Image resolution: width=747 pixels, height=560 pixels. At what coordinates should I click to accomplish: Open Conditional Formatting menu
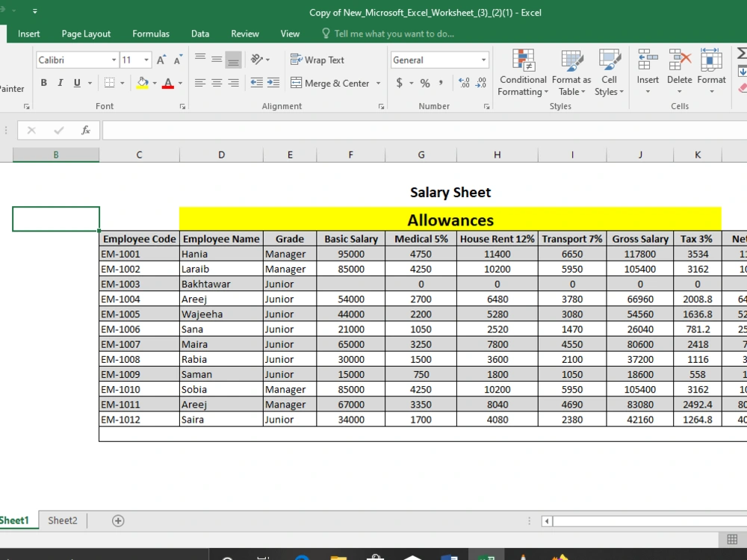[523, 72]
